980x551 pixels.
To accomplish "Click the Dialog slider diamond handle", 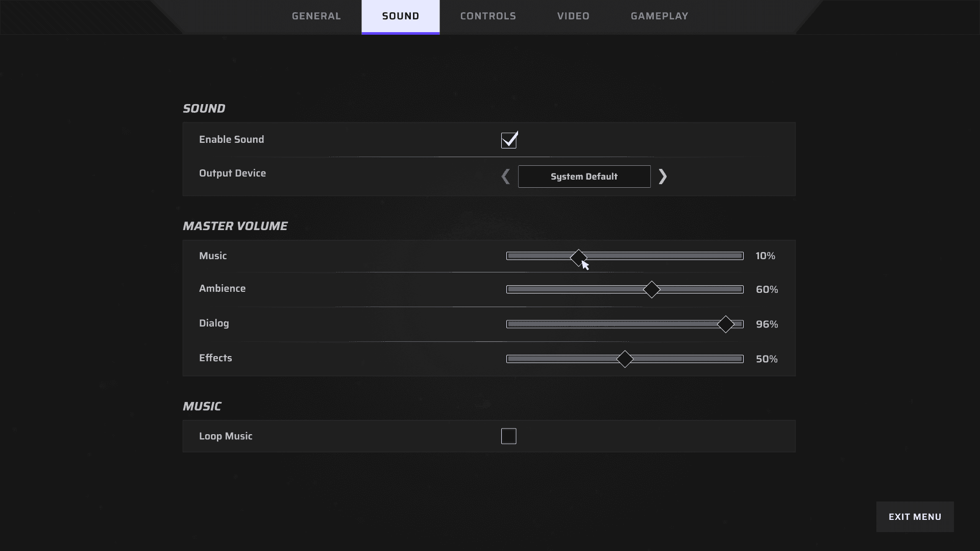I will coord(725,324).
